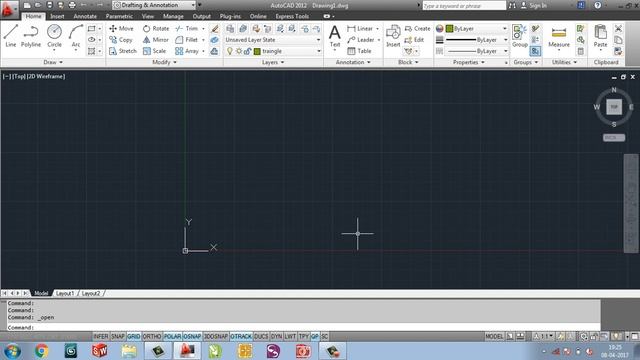The image size is (640, 360).
Task: Toggle GRID display
Action: pos(133,336)
